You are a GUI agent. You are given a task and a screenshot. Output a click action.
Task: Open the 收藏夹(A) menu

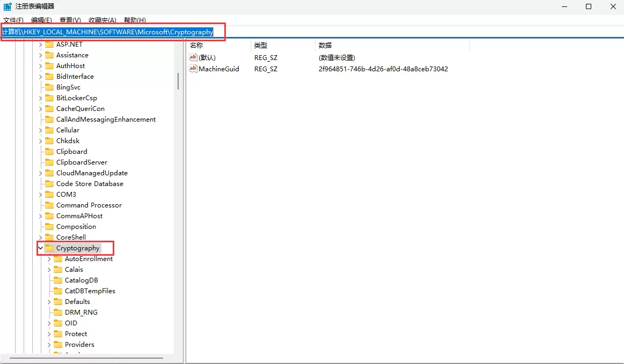[102, 20]
